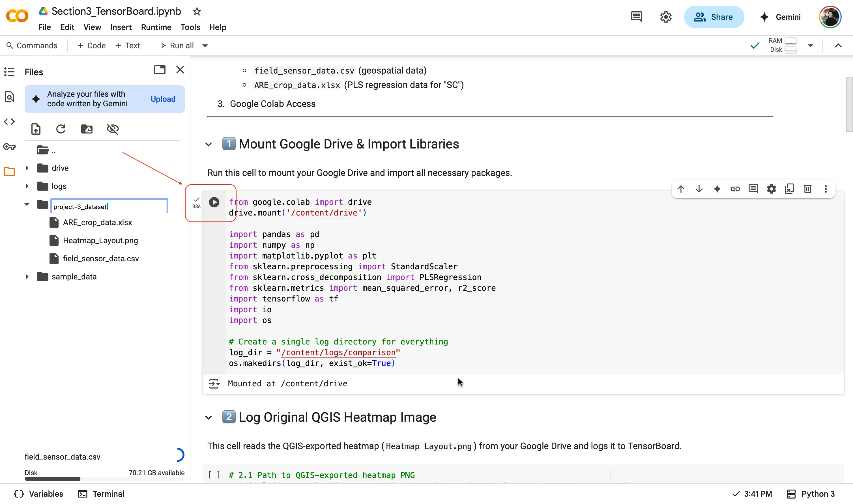The image size is (853, 504).
Task: Click Upload in the Gemini banner
Action: click(163, 99)
